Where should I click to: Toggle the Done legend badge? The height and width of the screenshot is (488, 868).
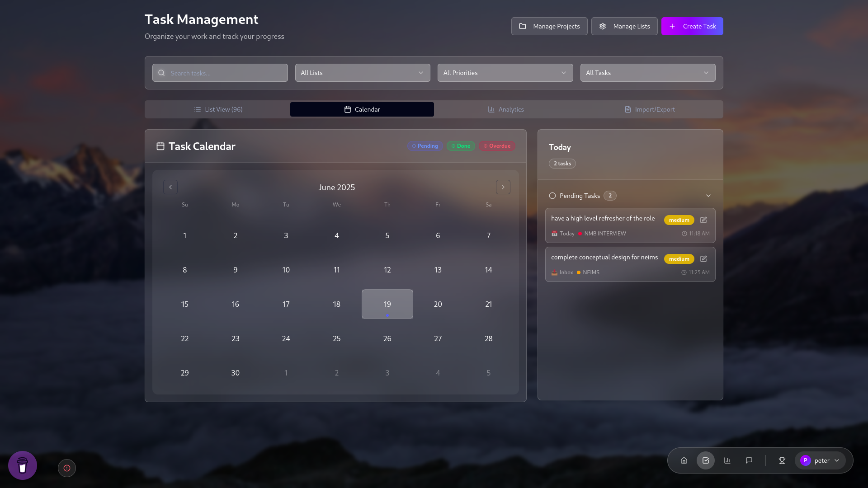(461, 146)
